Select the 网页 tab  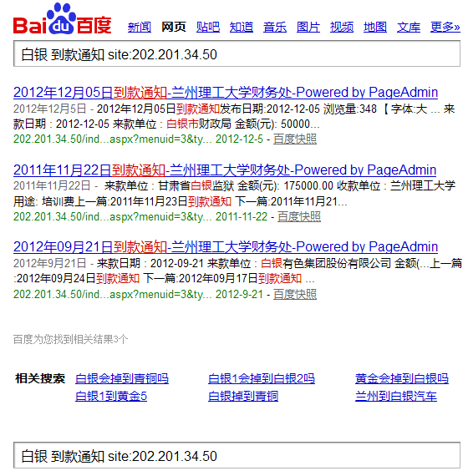[x=174, y=27]
